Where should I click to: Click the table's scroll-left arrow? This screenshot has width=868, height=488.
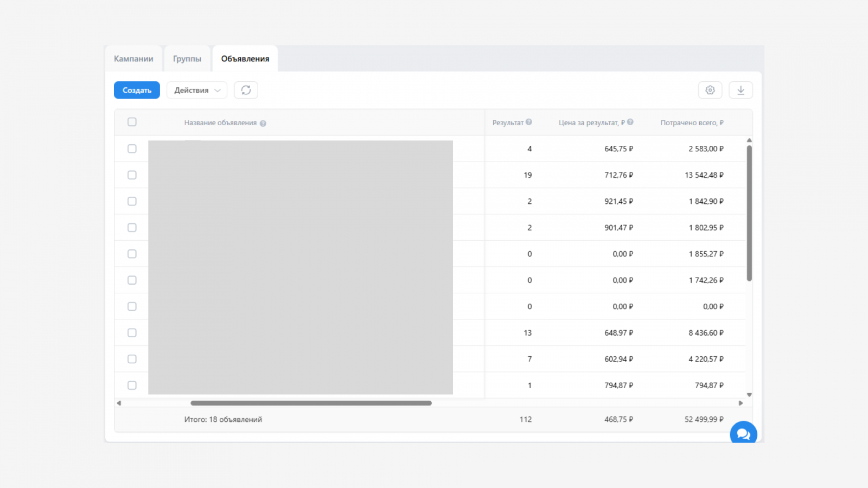(x=119, y=403)
